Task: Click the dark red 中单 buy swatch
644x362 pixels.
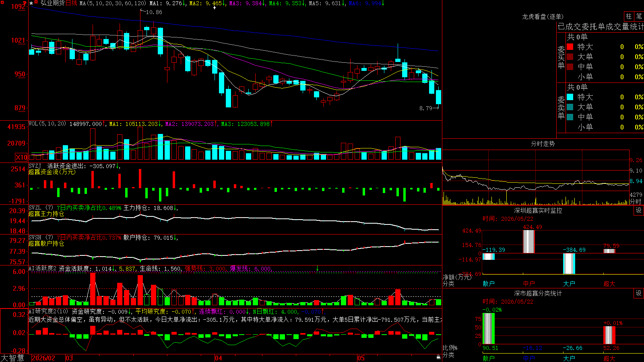Action: (x=570, y=67)
